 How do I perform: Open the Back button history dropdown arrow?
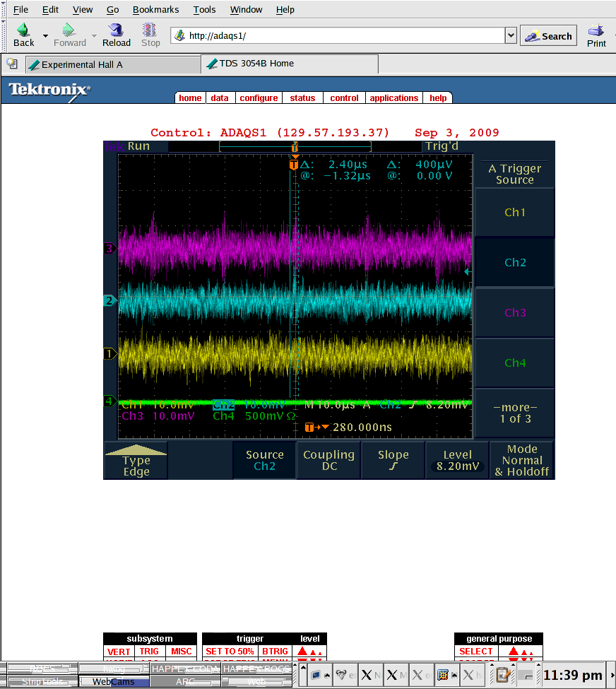click(x=45, y=35)
